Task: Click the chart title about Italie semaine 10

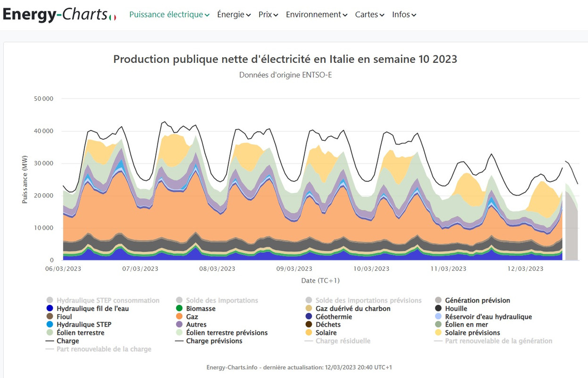Action: coord(285,59)
